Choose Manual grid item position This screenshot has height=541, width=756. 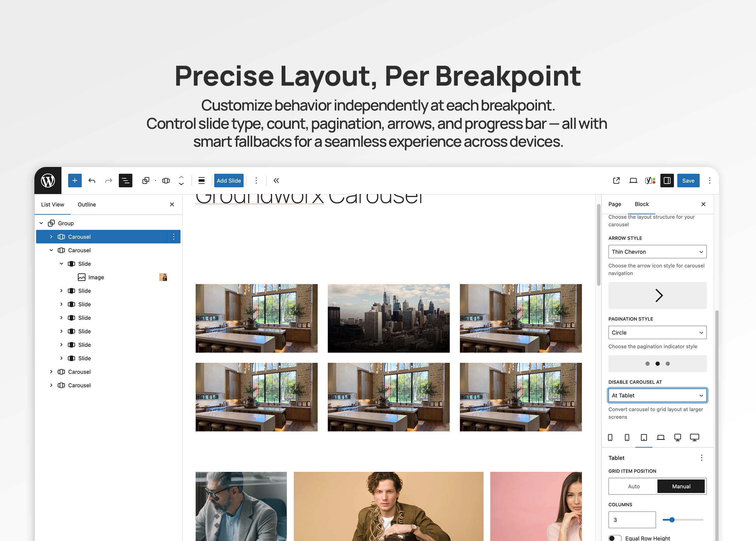(681, 487)
